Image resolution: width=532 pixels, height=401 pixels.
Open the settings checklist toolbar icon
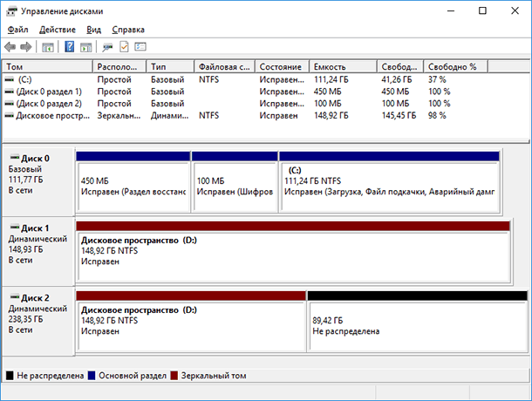(140, 46)
